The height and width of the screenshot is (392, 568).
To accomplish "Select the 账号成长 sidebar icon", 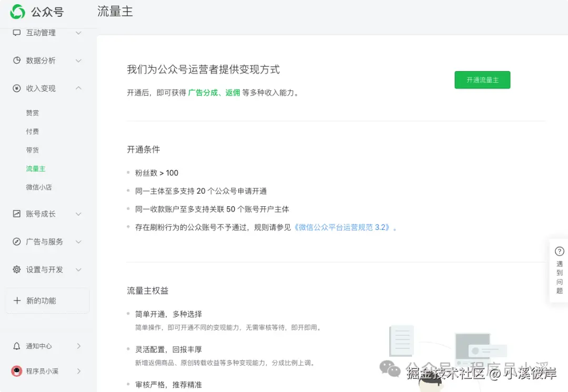I will pos(16,214).
